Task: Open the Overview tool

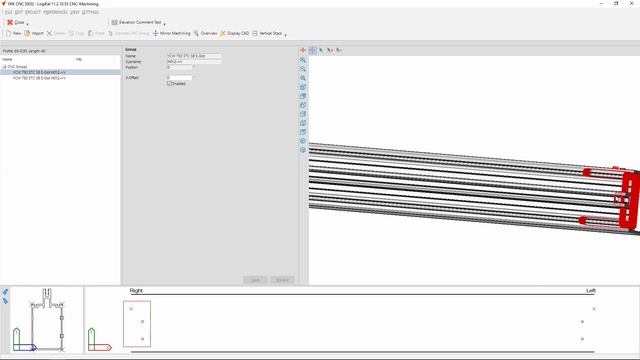Action: tap(205, 33)
